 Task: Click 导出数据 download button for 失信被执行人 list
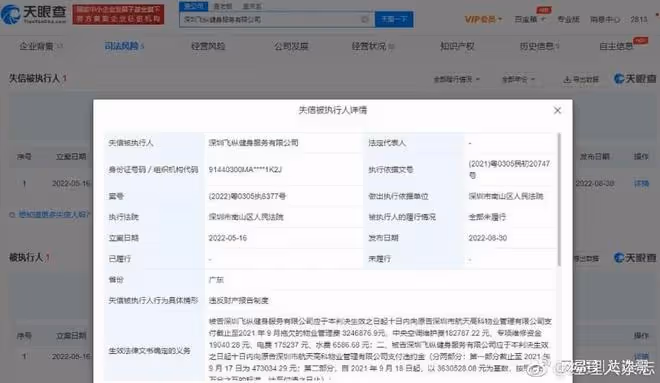click(581, 79)
